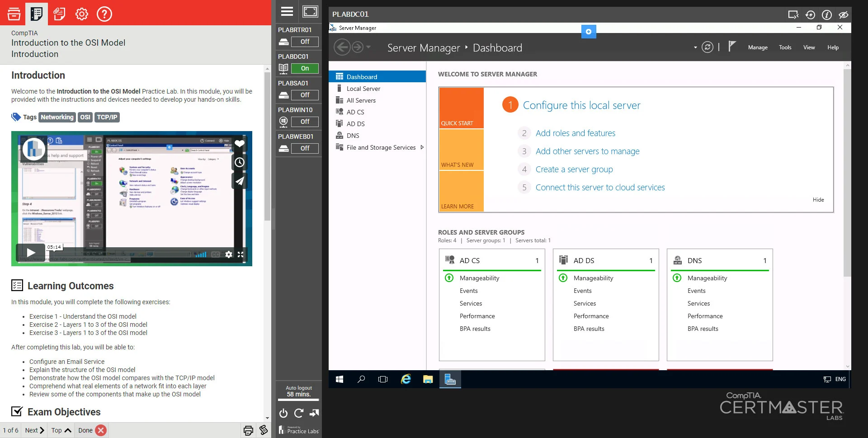Click Create a server group link
Image resolution: width=868 pixels, height=438 pixels.
pyautogui.click(x=574, y=170)
